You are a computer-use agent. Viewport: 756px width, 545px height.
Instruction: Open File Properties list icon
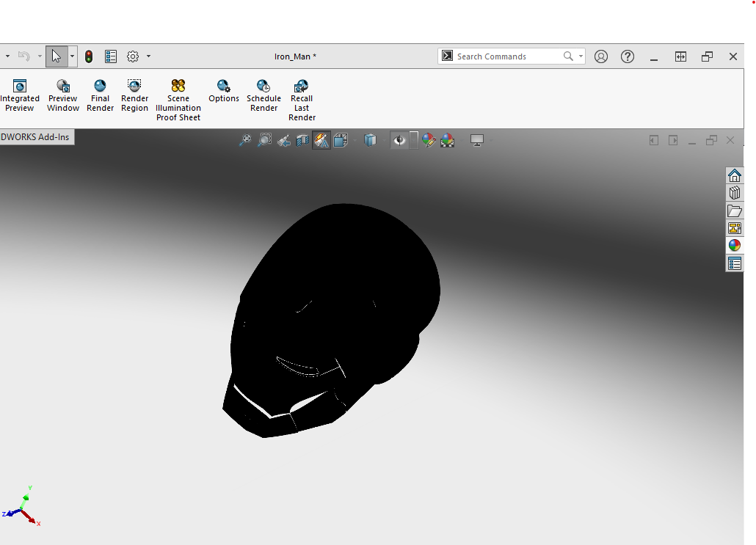(110, 56)
